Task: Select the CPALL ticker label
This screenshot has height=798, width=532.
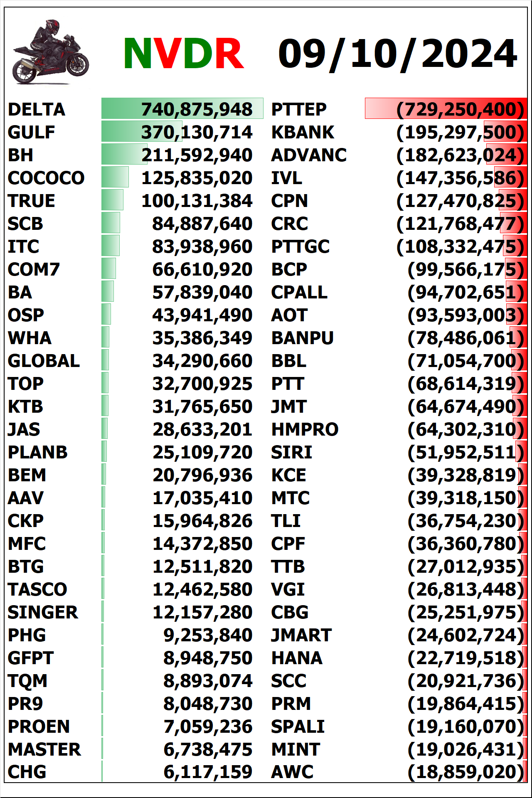Action: 299,292
